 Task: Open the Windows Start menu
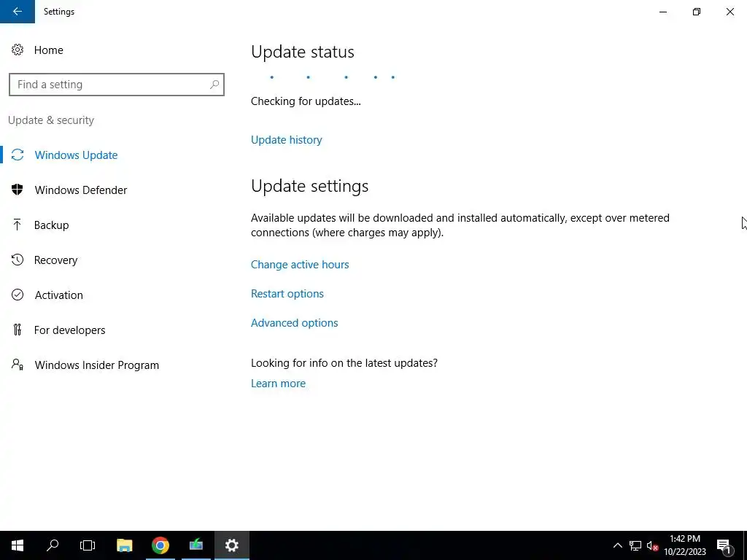pos(18,545)
